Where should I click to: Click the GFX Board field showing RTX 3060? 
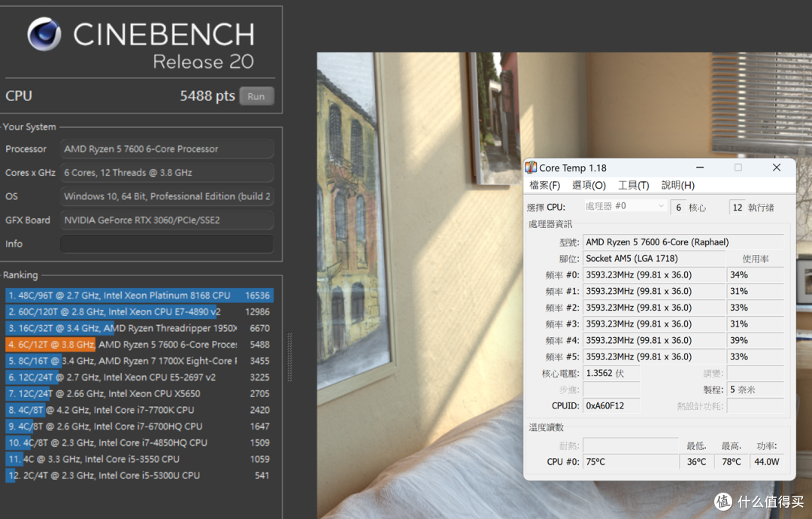point(167,220)
